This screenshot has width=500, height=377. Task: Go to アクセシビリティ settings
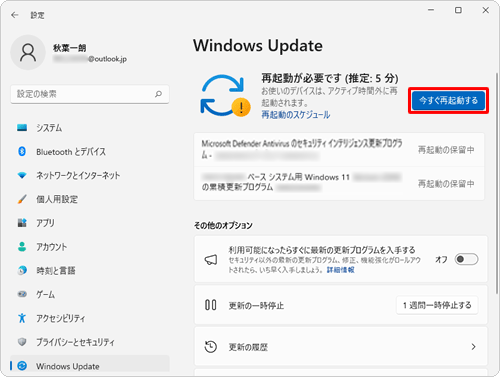[x=90, y=318]
